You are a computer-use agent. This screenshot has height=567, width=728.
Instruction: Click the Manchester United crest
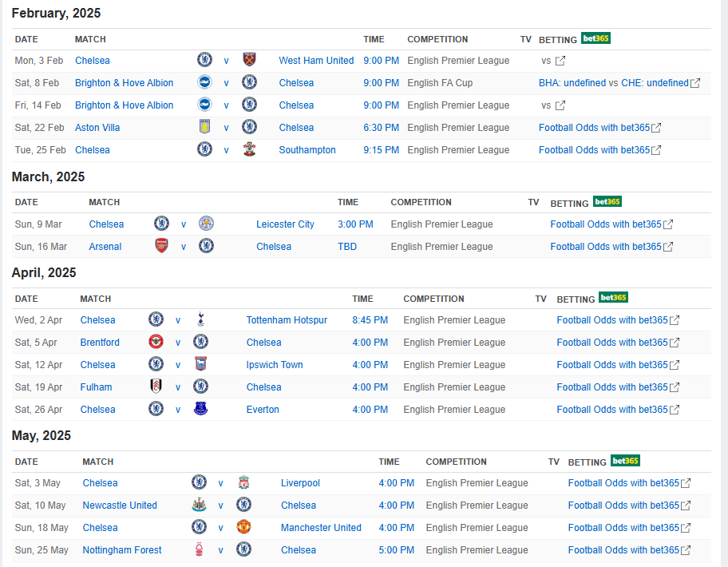243,526
